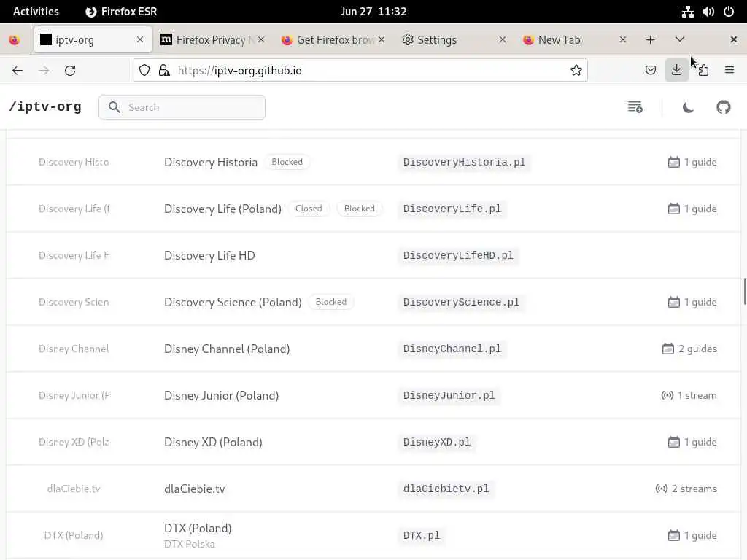Toggle dark mode moon icon
Viewport: 747px width, 560px height.
pyautogui.click(x=687, y=107)
